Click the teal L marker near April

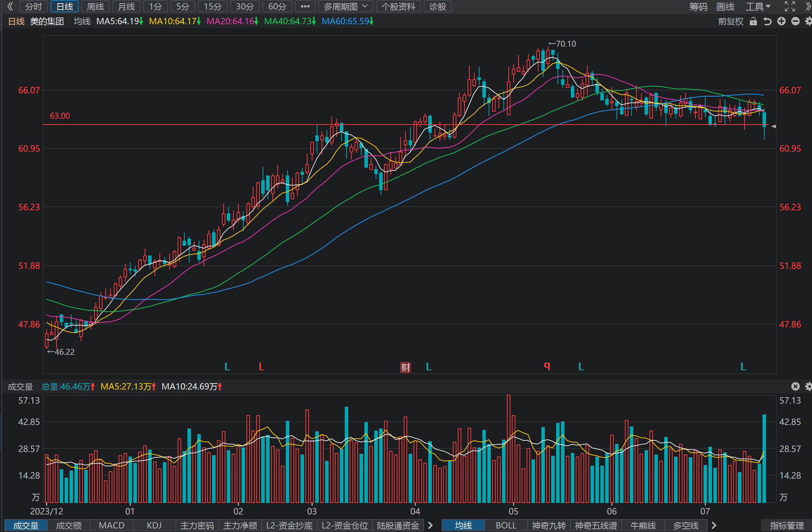(429, 367)
